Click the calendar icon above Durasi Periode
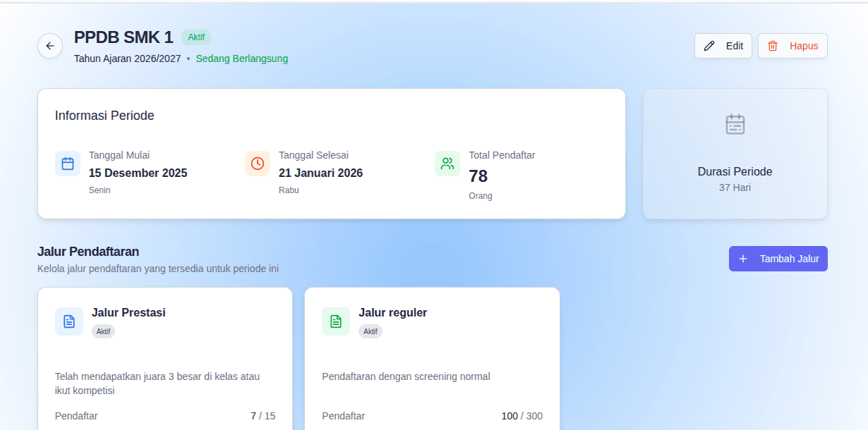Image resolution: width=868 pixels, height=430 pixels. [735, 124]
